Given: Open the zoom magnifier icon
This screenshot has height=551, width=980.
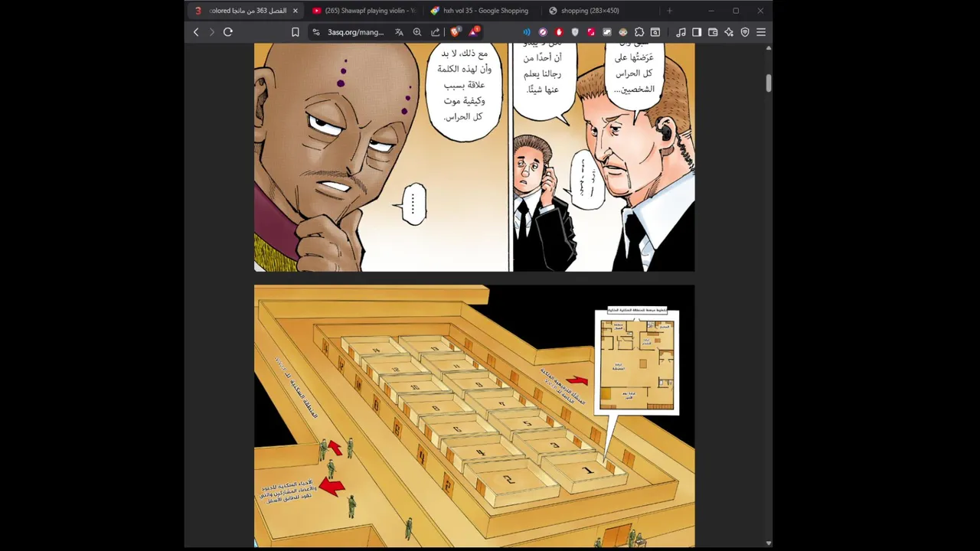Looking at the screenshot, I should [x=417, y=32].
